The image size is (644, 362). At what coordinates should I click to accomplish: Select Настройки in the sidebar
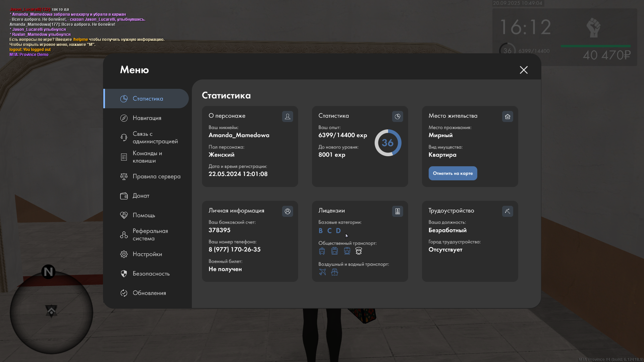click(x=147, y=254)
